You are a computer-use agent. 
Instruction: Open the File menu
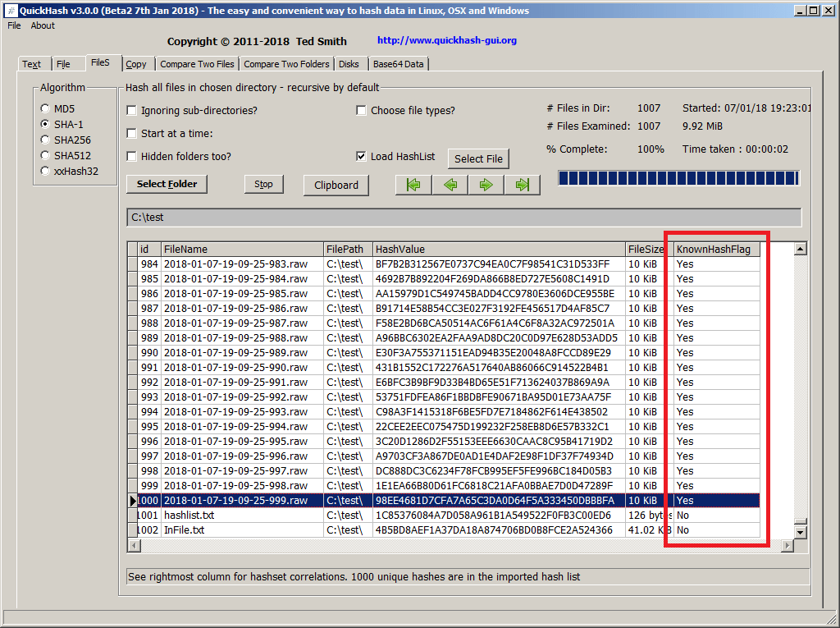click(x=14, y=25)
